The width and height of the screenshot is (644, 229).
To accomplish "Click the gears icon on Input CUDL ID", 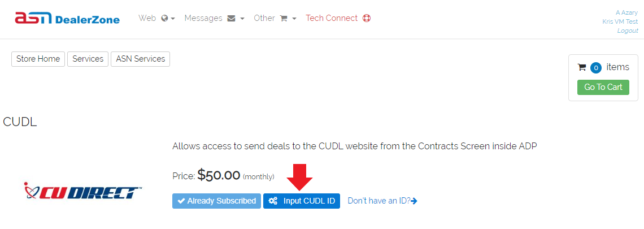I will pos(273,201).
